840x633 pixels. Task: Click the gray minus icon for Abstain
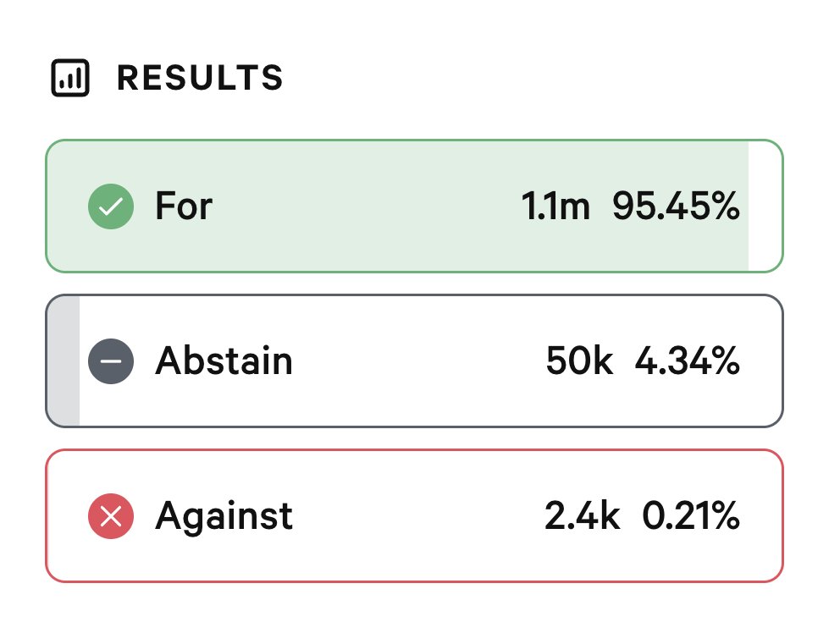(x=111, y=361)
